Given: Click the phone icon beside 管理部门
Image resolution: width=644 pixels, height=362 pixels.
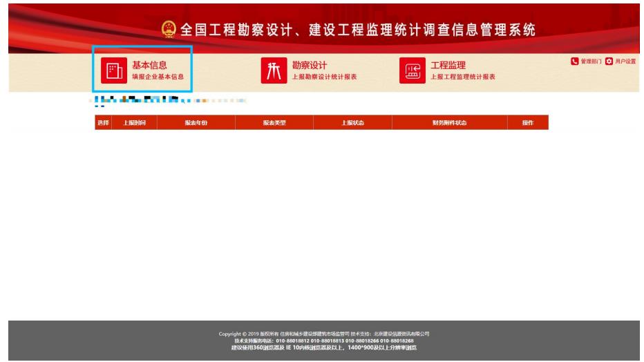Looking at the screenshot, I should (x=574, y=61).
